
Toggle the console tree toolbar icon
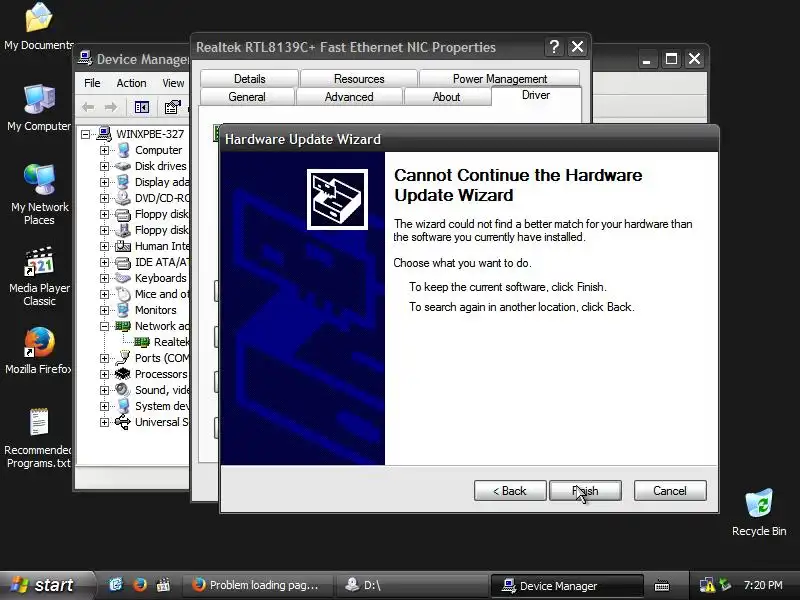click(142, 107)
